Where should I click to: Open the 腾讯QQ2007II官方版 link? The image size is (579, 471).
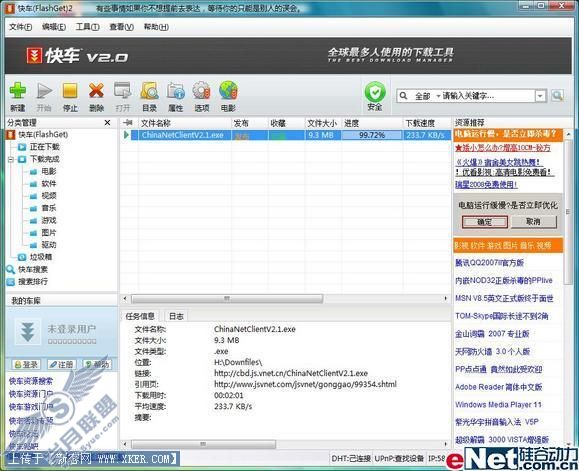(x=489, y=262)
